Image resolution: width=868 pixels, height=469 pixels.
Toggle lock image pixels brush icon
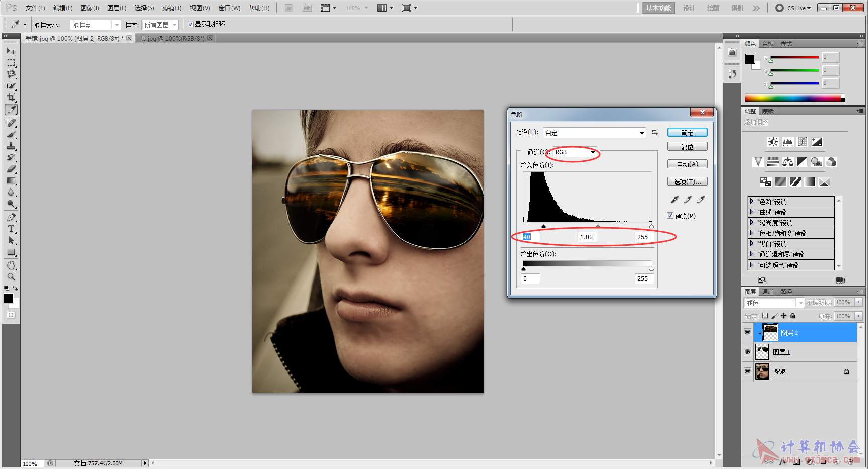coord(774,316)
